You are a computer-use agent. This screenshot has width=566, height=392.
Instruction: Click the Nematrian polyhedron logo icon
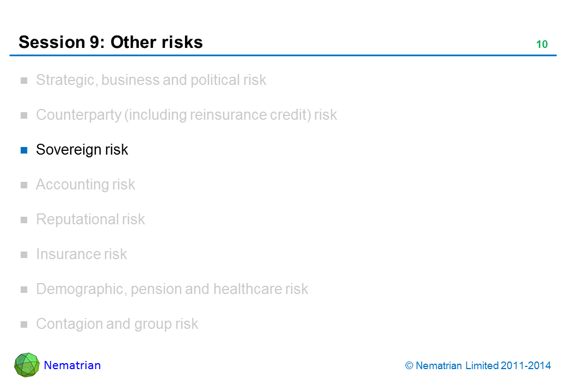click(27, 365)
